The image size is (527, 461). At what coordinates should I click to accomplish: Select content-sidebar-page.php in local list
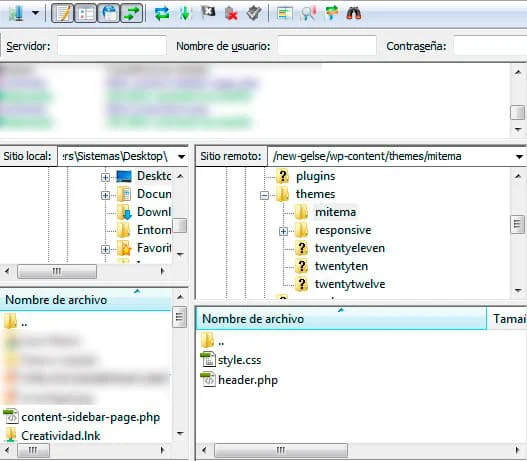coord(91,417)
